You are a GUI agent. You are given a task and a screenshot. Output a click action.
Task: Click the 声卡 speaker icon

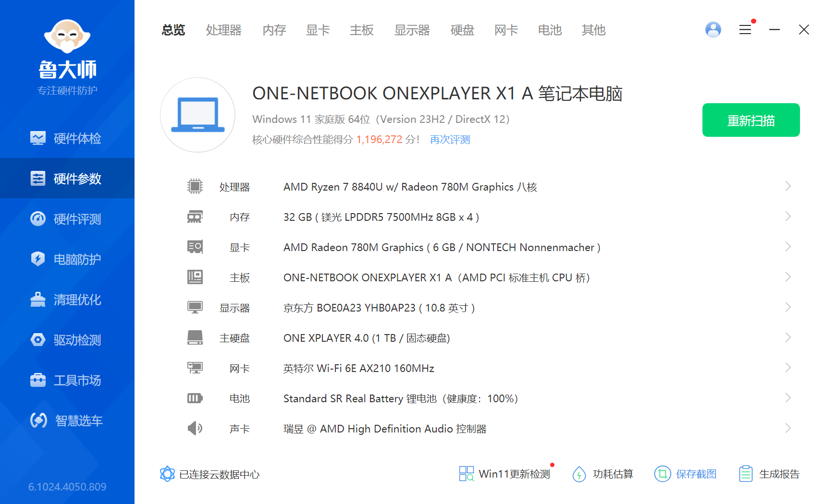195,428
